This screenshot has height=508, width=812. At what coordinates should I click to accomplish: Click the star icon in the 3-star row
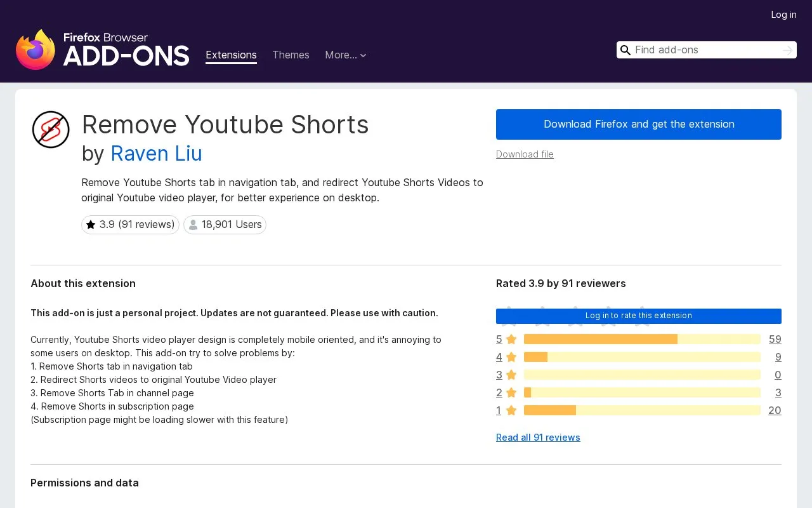511,375
